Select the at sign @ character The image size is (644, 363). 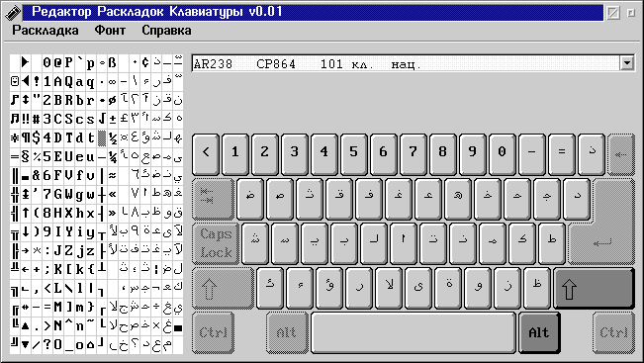(x=58, y=62)
